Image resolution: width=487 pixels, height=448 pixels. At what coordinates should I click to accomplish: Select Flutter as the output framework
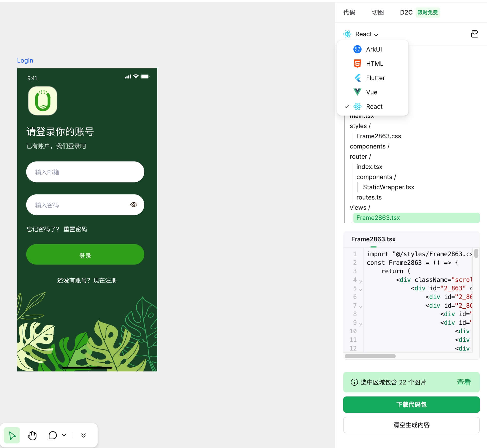tap(375, 78)
